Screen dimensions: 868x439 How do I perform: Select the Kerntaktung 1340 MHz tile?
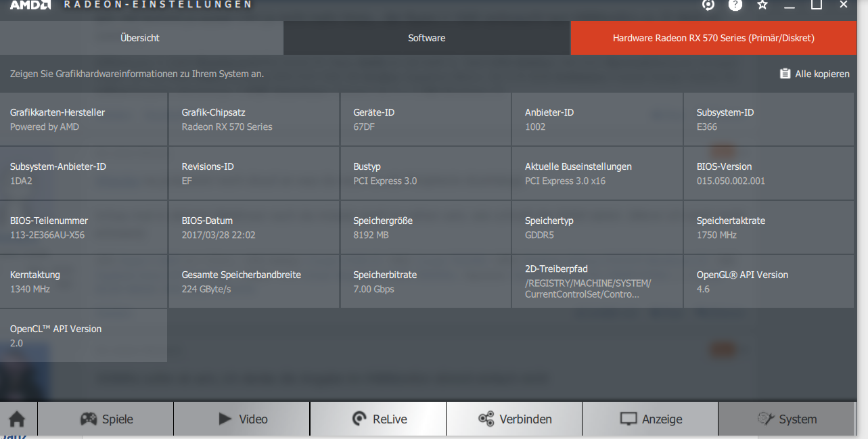(83, 281)
